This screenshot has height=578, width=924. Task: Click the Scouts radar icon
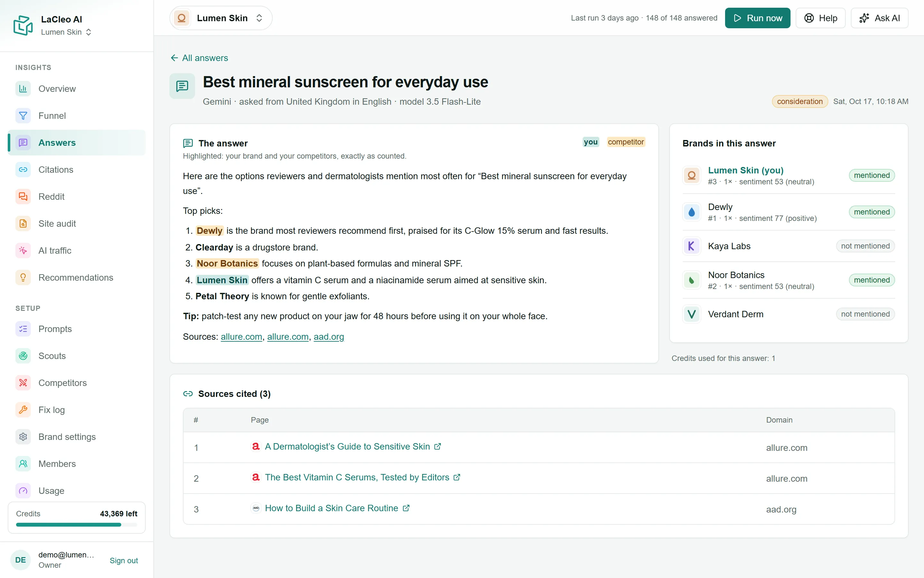point(23,356)
